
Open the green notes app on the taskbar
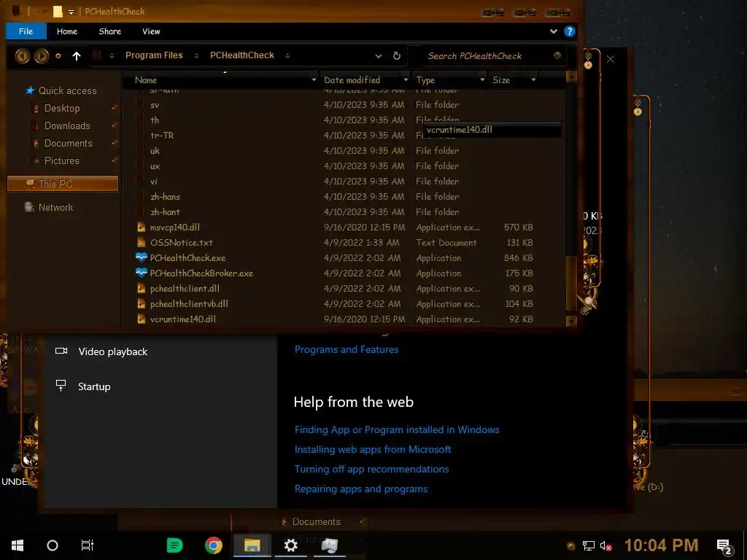[175, 545]
